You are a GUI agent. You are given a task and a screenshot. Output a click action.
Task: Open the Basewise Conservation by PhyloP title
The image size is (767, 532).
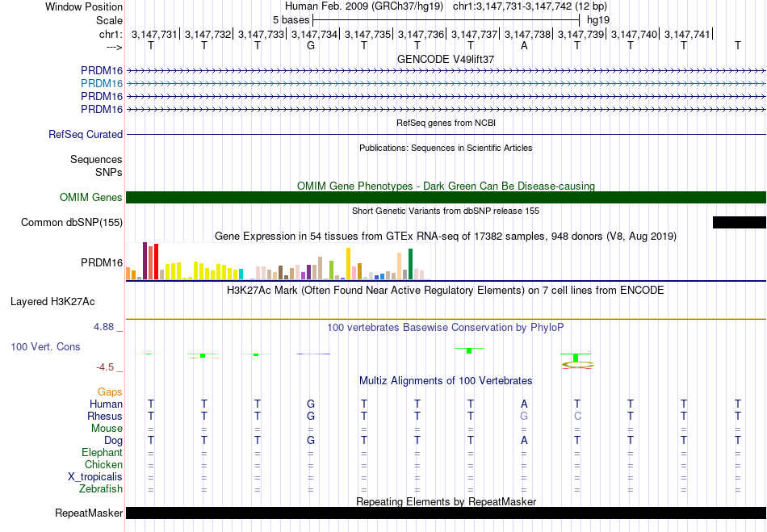click(x=446, y=327)
